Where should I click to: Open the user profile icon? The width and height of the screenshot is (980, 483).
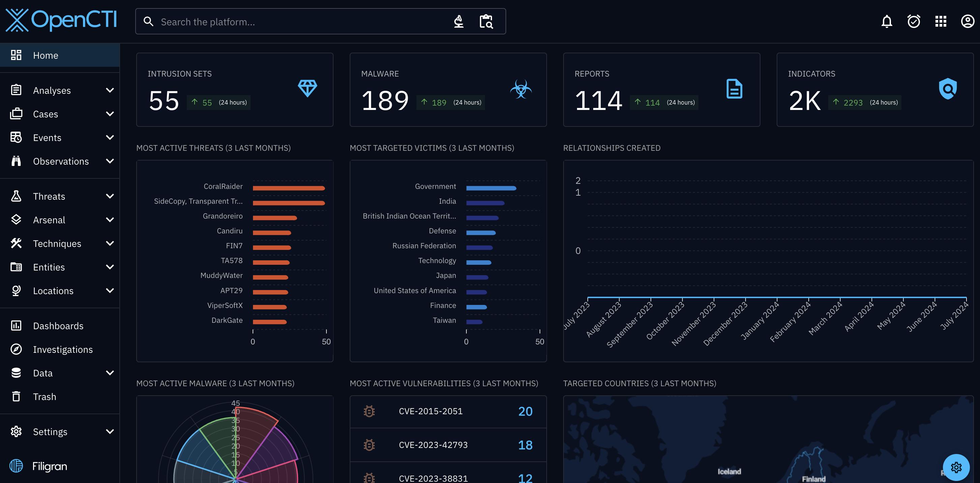tap(967, 21)
